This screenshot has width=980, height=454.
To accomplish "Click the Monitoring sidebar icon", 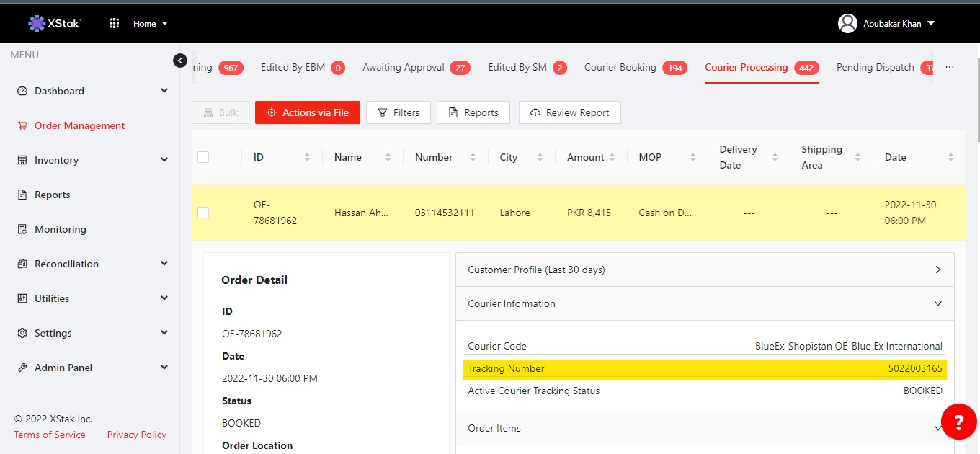I will click(22, 229).
